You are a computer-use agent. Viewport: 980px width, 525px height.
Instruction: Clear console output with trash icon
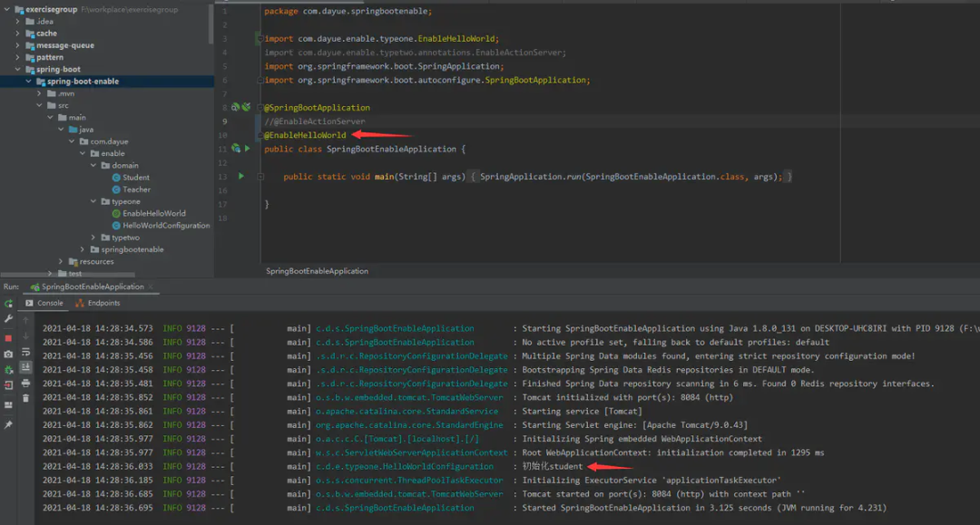coord(25,398)
